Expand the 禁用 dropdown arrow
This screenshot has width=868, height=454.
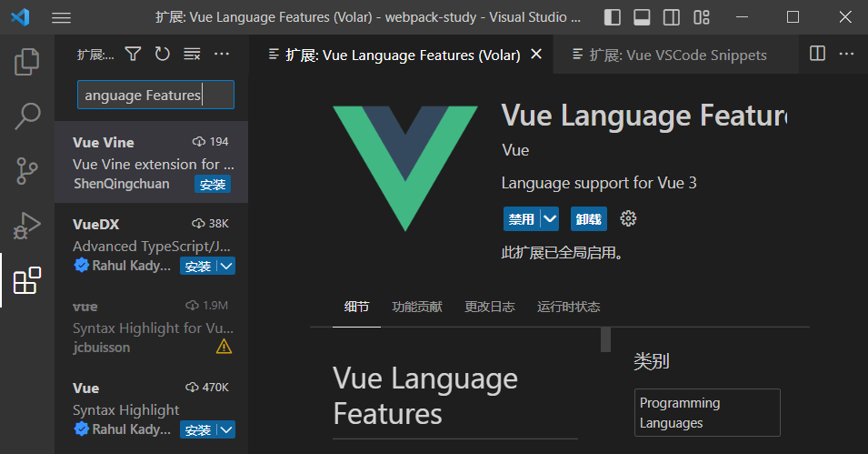(x=550, y=219)
